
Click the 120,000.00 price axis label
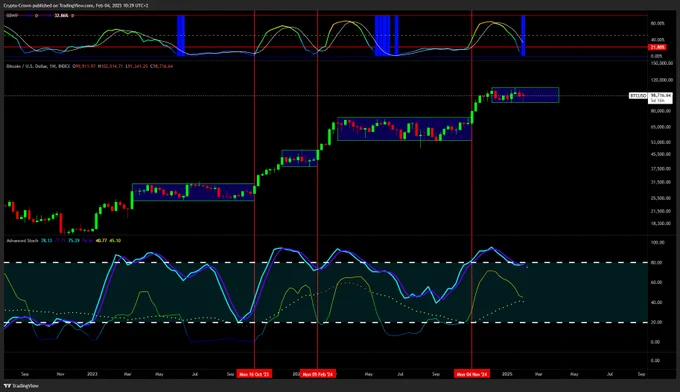[661, 80]
